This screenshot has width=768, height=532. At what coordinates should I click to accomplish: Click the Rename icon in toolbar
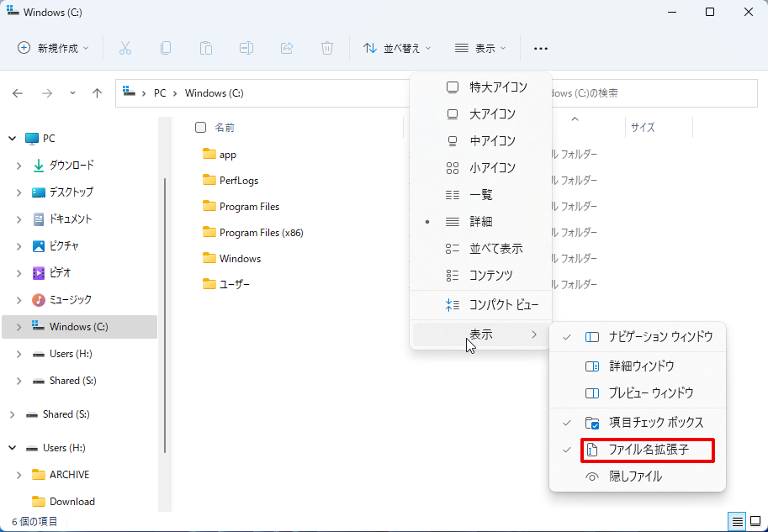pyautogui.click(x=246, y=48)
